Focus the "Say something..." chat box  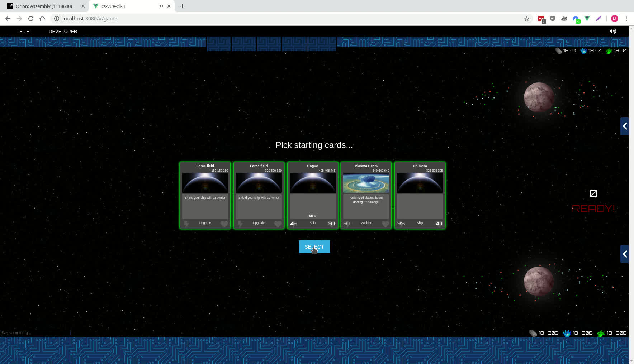click(35, 333)
